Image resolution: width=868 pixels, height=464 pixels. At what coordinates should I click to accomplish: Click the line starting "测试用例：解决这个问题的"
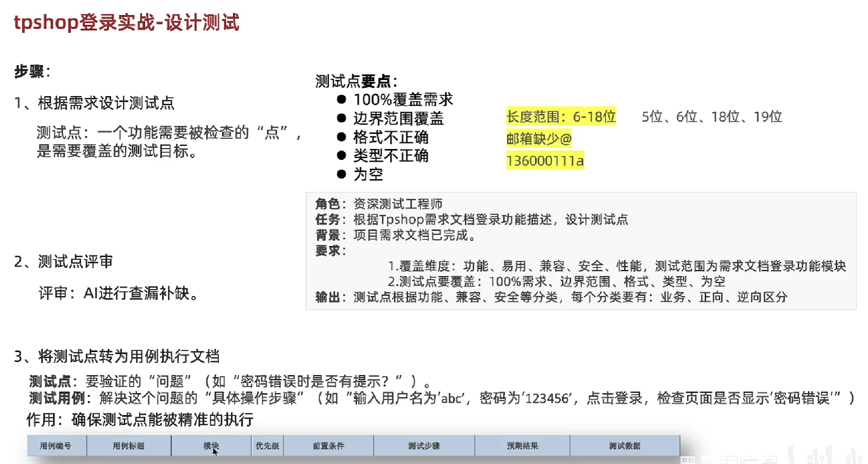[442, 398]
